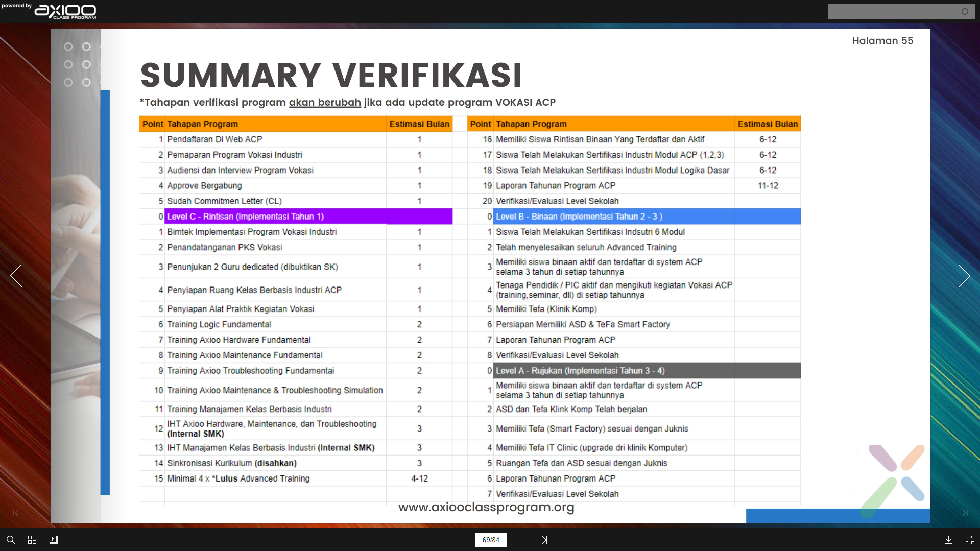
Task: Select 'Memiliki Tefa (Klinik Komp)' text
Action: tap(546, 309)
